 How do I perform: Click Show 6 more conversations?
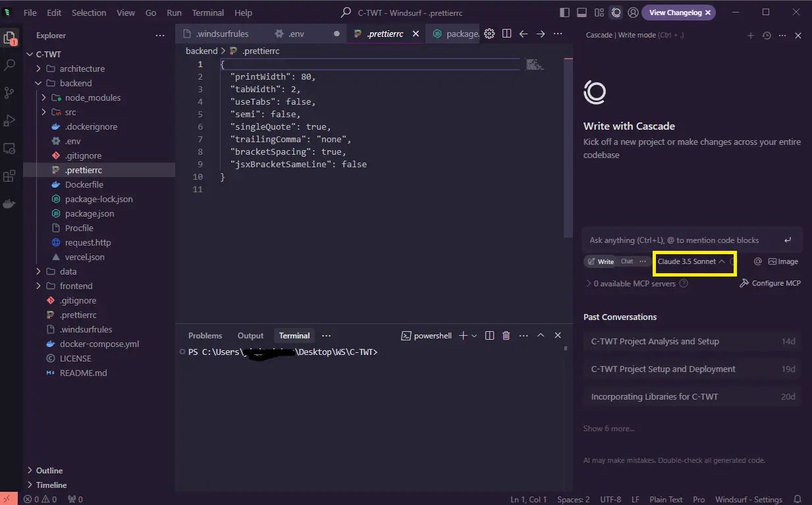pos(609,429)
